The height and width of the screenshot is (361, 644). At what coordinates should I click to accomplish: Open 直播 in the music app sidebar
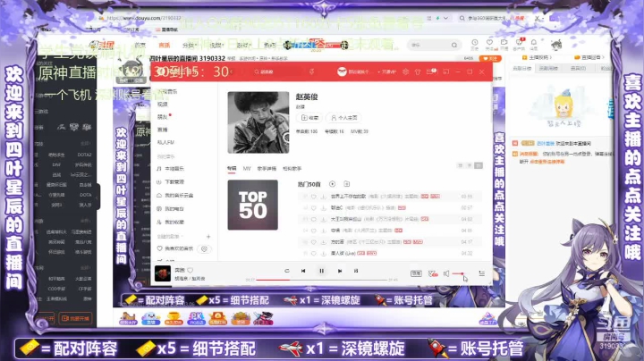[163, 130]
